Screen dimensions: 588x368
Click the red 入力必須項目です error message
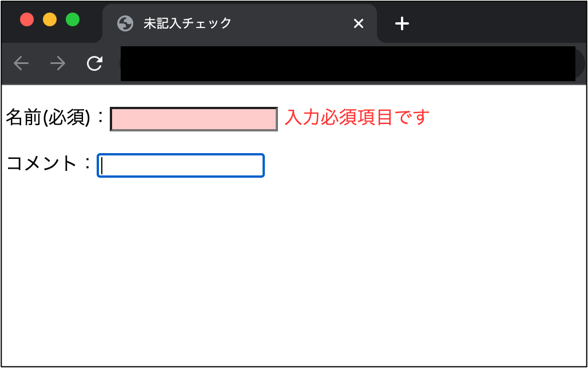pyautogui.click(x=357, y=117)
